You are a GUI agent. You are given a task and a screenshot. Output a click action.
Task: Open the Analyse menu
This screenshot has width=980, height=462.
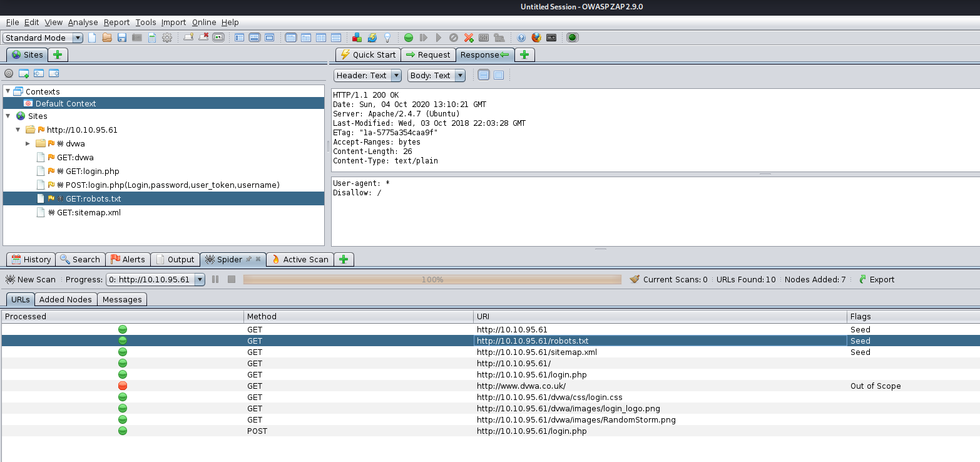pos(83,22)
